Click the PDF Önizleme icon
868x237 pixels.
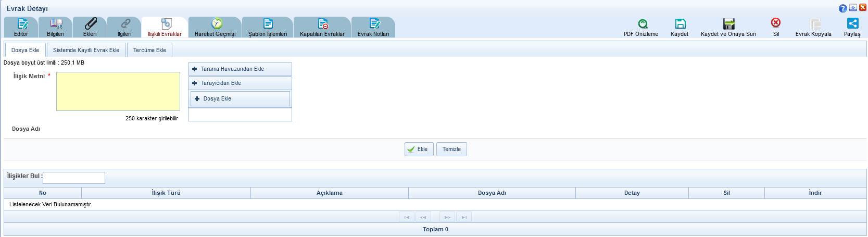pos(643,24)
